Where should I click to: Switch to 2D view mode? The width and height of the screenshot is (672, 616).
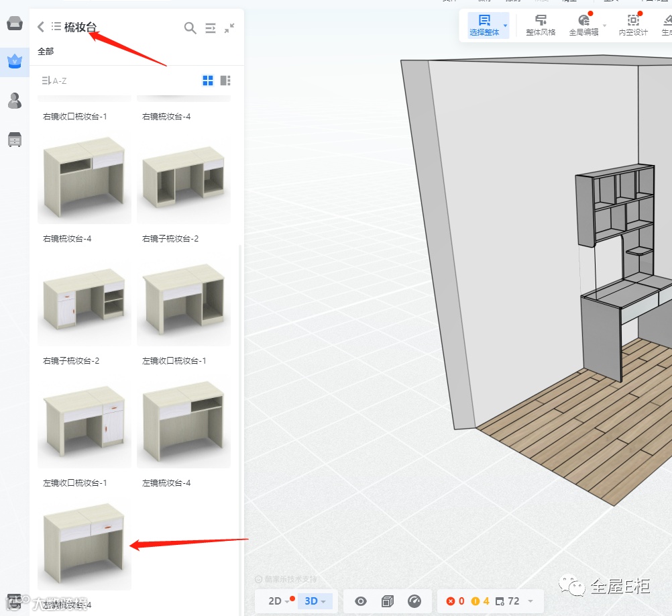275,601
